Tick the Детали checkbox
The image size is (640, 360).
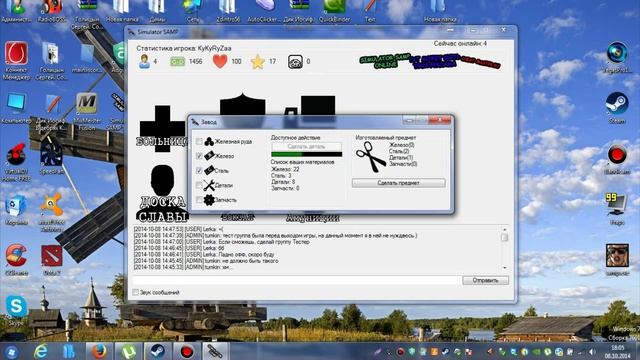click(x=199, y=185)
